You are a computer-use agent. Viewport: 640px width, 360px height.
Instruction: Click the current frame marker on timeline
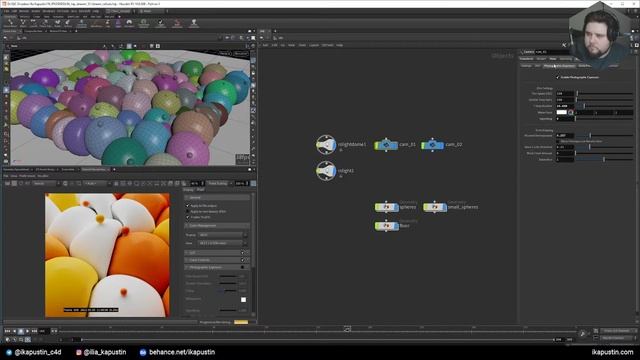click(347, 329)
